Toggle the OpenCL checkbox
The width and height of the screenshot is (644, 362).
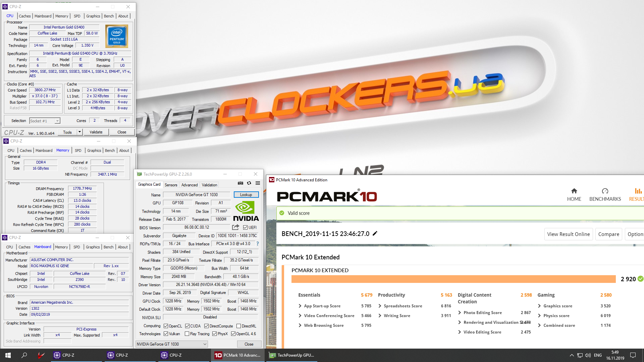coord(166,326)
